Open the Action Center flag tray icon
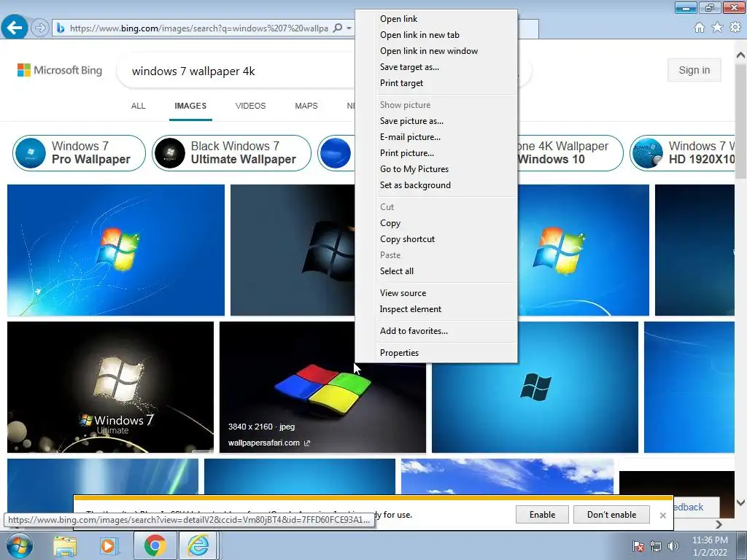 point(638,546)
